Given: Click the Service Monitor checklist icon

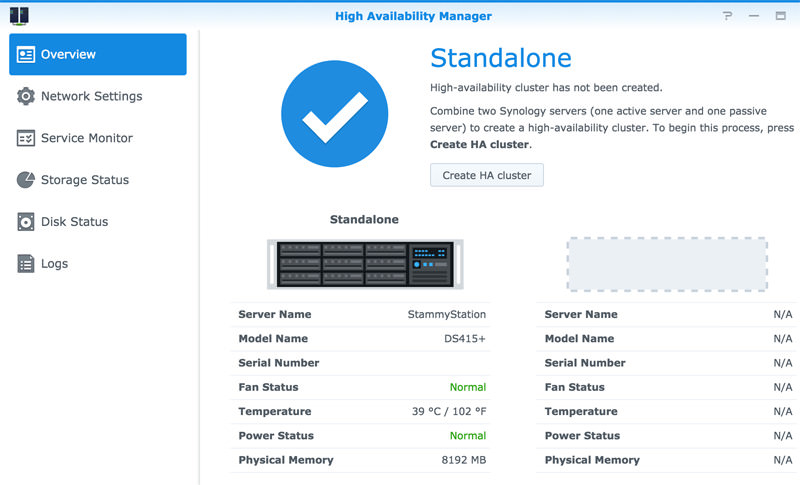Looking at the screenshot, I should [26, 138].
